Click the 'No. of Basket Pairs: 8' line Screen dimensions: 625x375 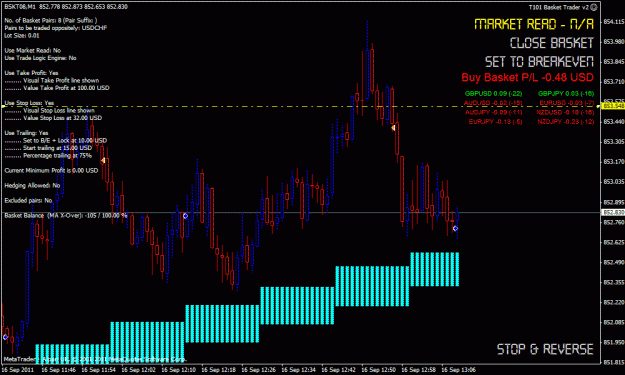pyautogui.click(x=51, y=20)
